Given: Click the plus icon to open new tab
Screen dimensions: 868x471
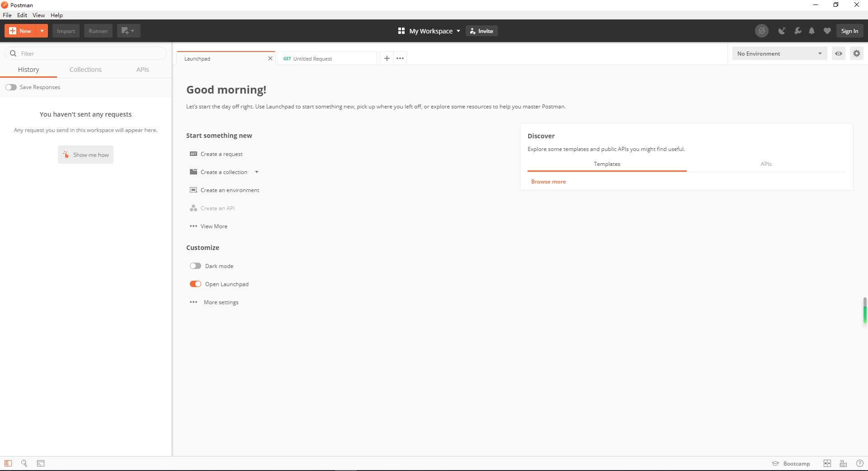Looking at the screenshot, I should tap(387, 58).
